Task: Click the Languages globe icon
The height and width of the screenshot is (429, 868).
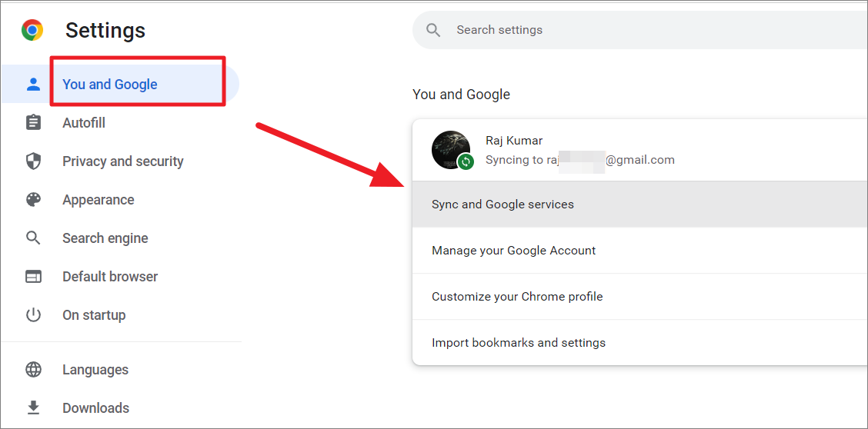Action: (x=34, y=369)
